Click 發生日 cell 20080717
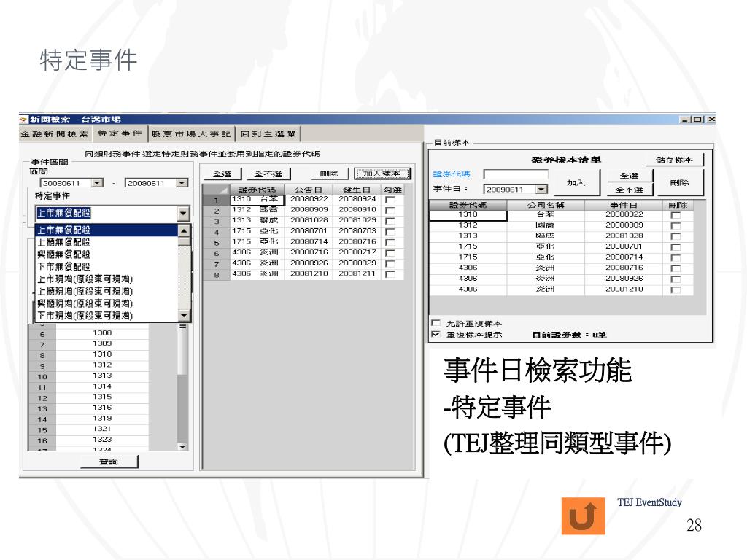 tap(357, 252)
